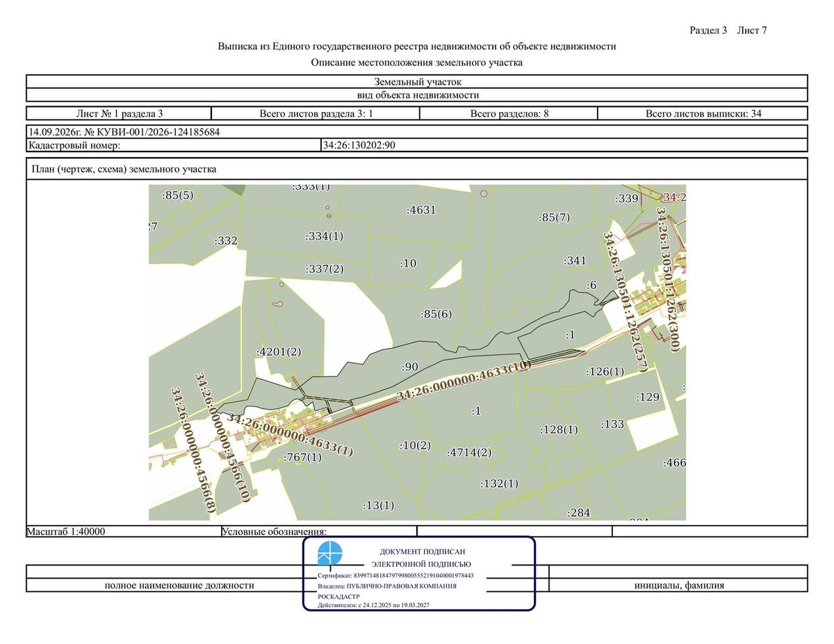Click the electronic signature stamp logo icon

[x=330, y=554]
